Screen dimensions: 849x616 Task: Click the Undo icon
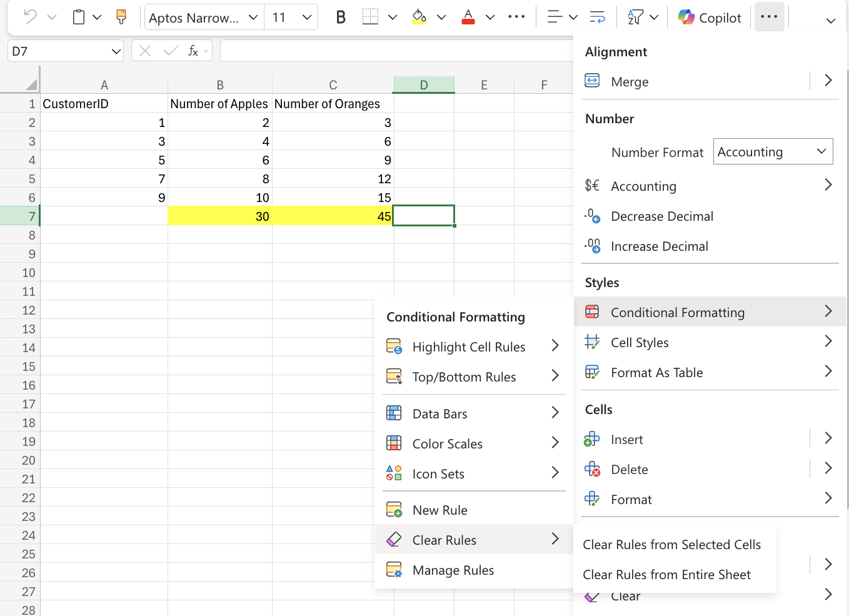30,18
